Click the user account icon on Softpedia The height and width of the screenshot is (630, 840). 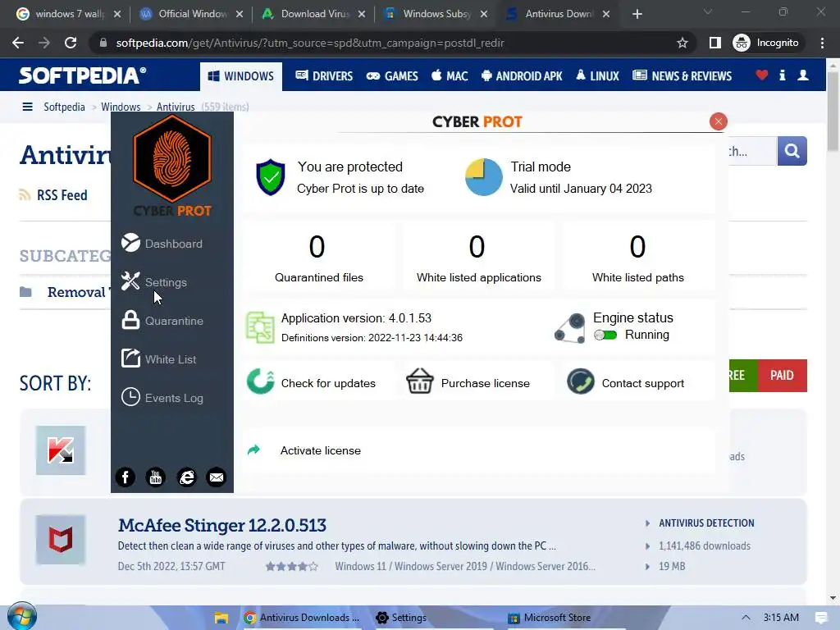pyautogui.click(x=803, y=75)
